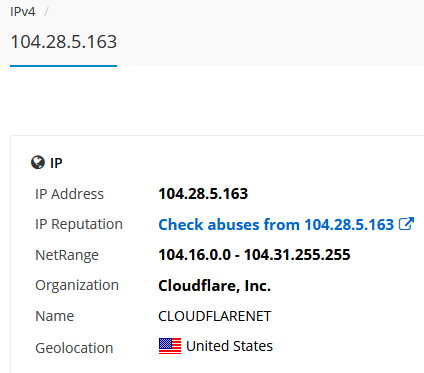Click the IP section heading text

(56, 163)
